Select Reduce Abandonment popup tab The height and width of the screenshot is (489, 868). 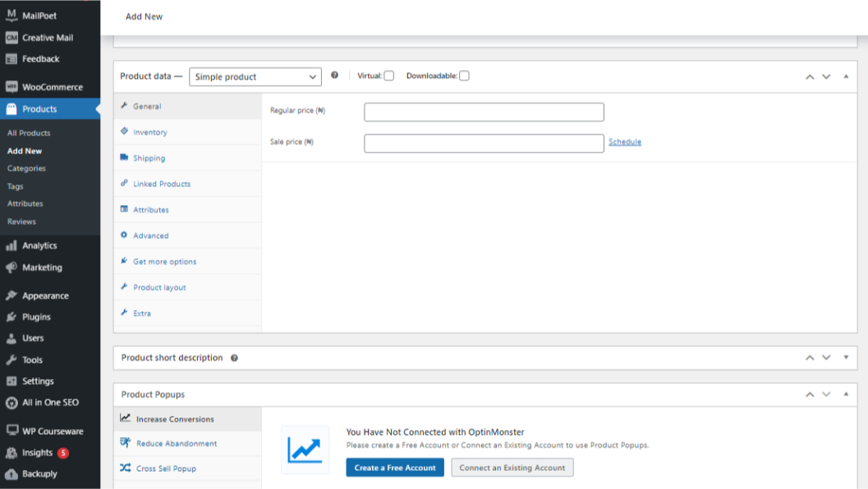[x=188, y=443]
